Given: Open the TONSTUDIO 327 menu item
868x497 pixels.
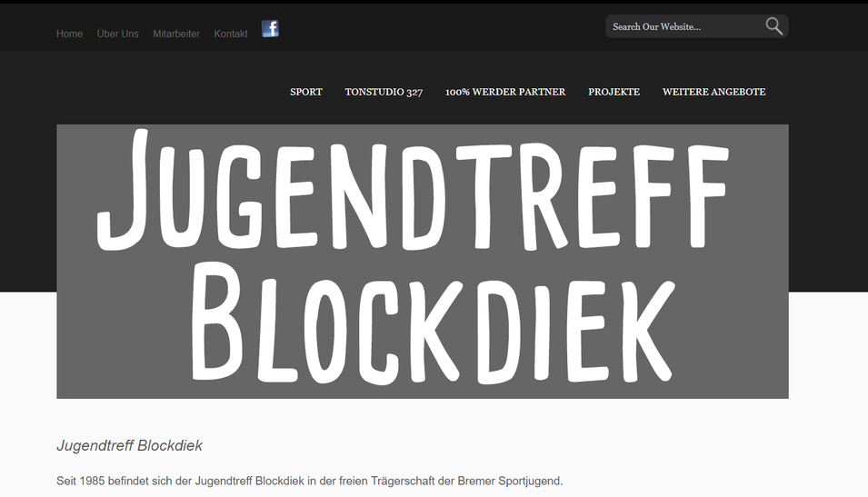Looking at the screenshot, I should (384, 92).
